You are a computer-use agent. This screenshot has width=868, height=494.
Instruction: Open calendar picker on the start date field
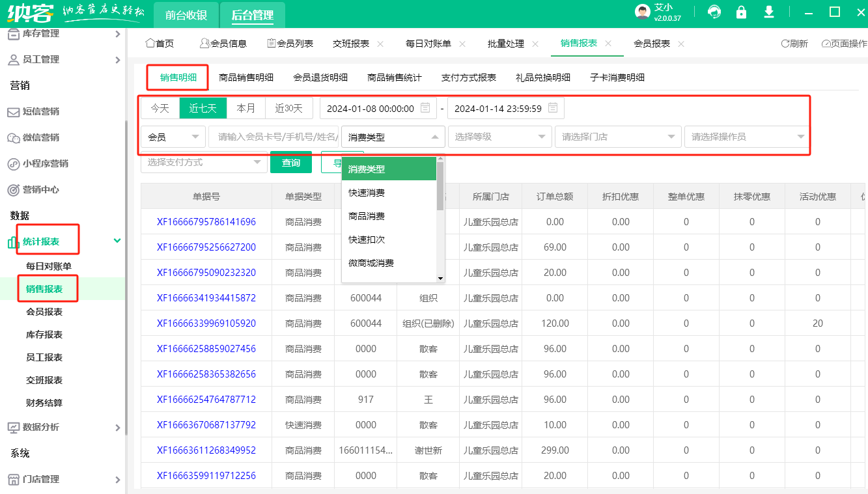(425, 108)
